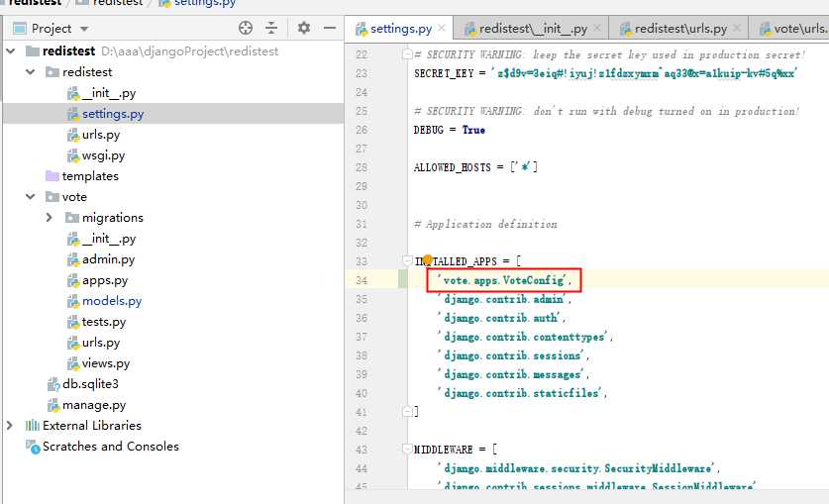Click 'django.contrib.sessions' on line 38
829x504 pixels.
[511, 356]
